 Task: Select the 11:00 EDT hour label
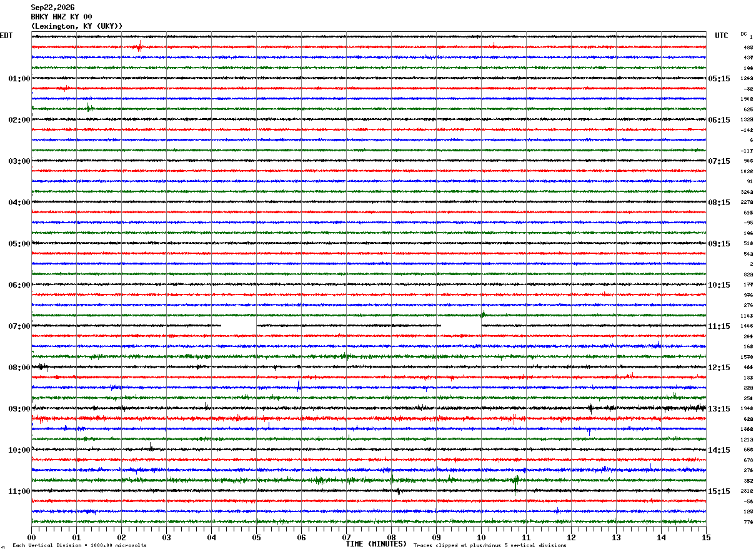coord(19,491)
